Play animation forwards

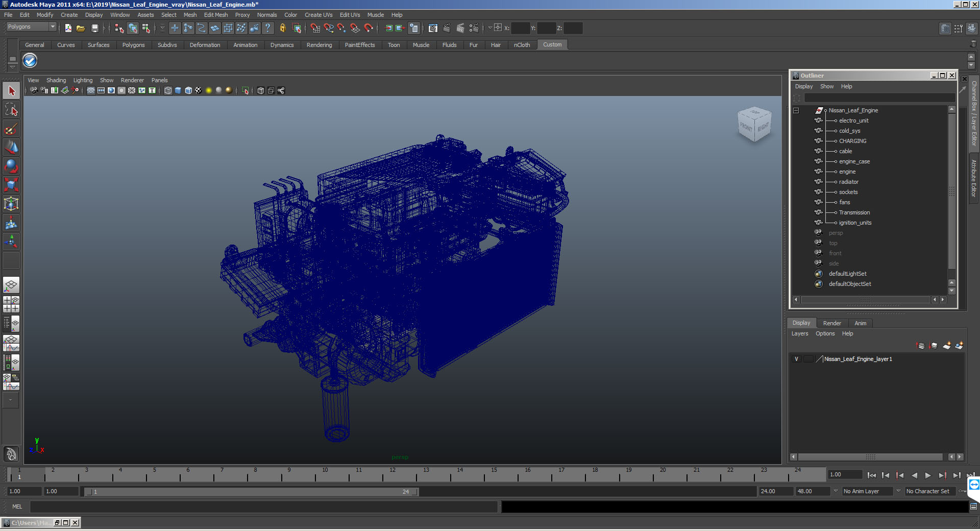(x=928, y=475)
